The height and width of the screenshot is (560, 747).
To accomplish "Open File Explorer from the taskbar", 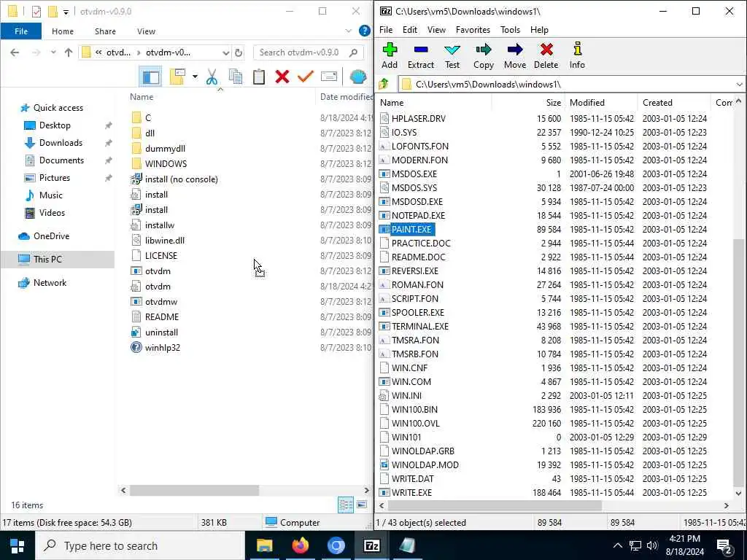I will [264, 545].
